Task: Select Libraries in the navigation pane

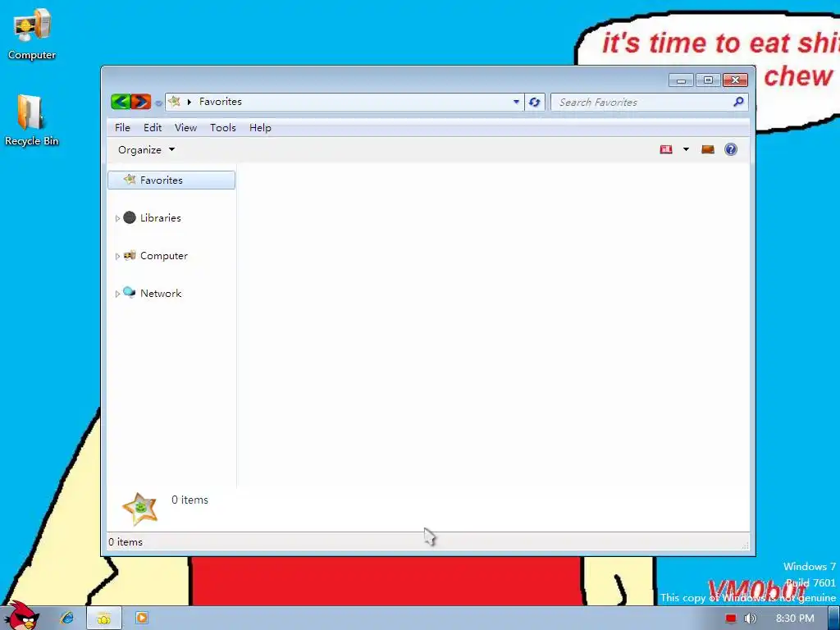Action: point(160,217)
